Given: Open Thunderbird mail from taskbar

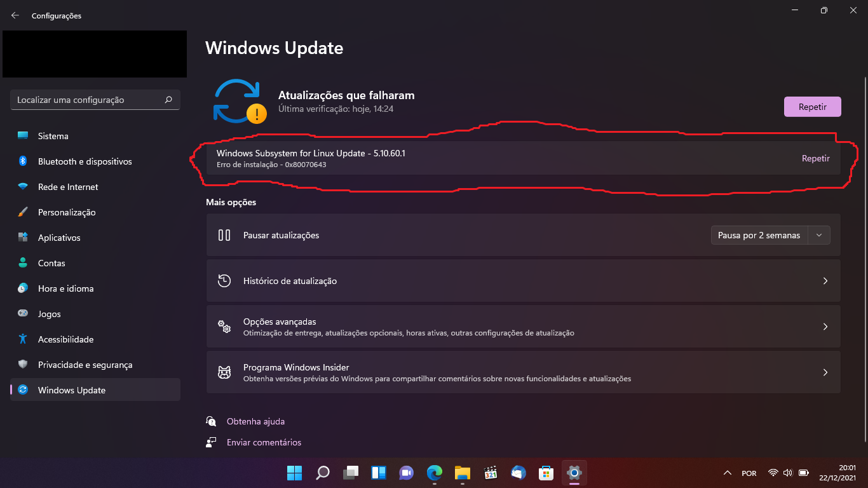Looking at the screenshot, I should [x=518, y=473].
